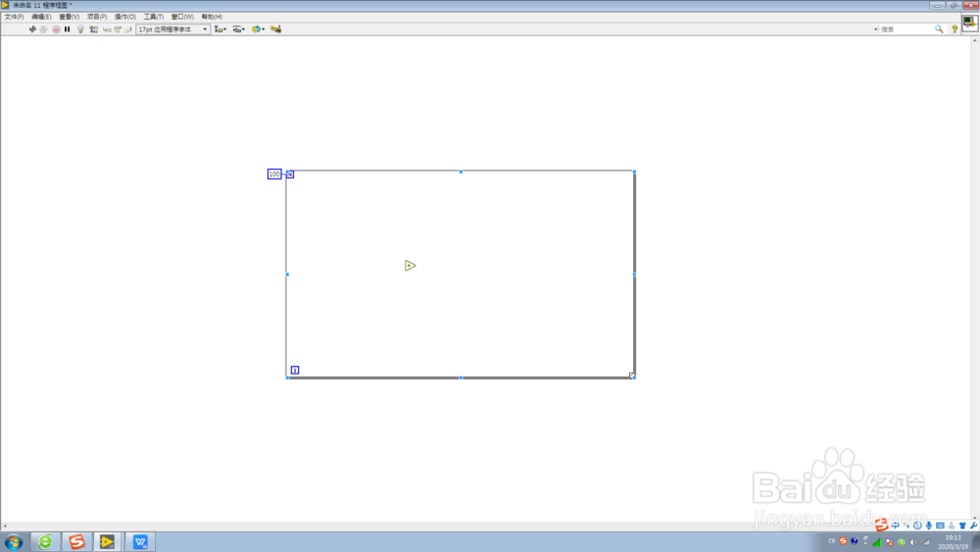Image resolution: width=980 pixels, height=552 pixels.
Task: Click the VI icon pane in the corner
Action: coord(970,24)
